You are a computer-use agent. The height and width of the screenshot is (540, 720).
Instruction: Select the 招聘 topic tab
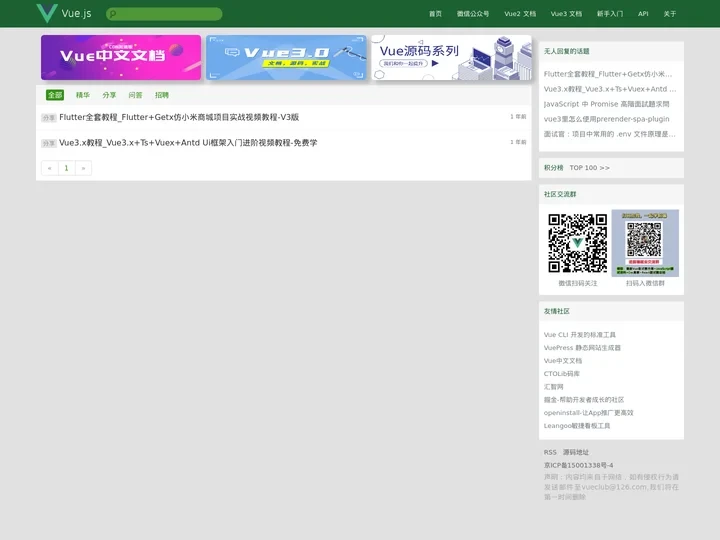pos(162,95)
